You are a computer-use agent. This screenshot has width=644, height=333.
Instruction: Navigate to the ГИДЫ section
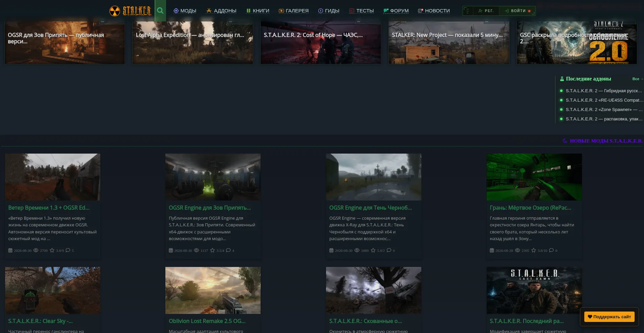coord(329,11)
